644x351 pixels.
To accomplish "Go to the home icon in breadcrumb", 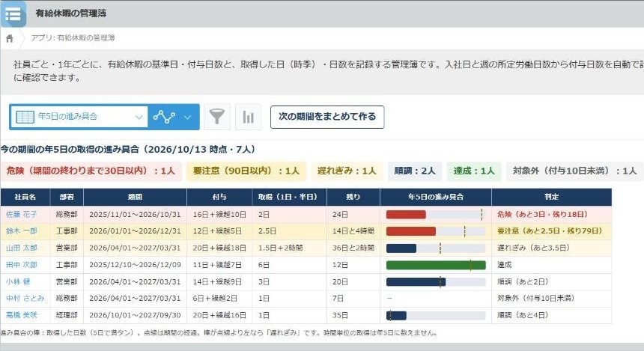I will [x=10, y=39].
